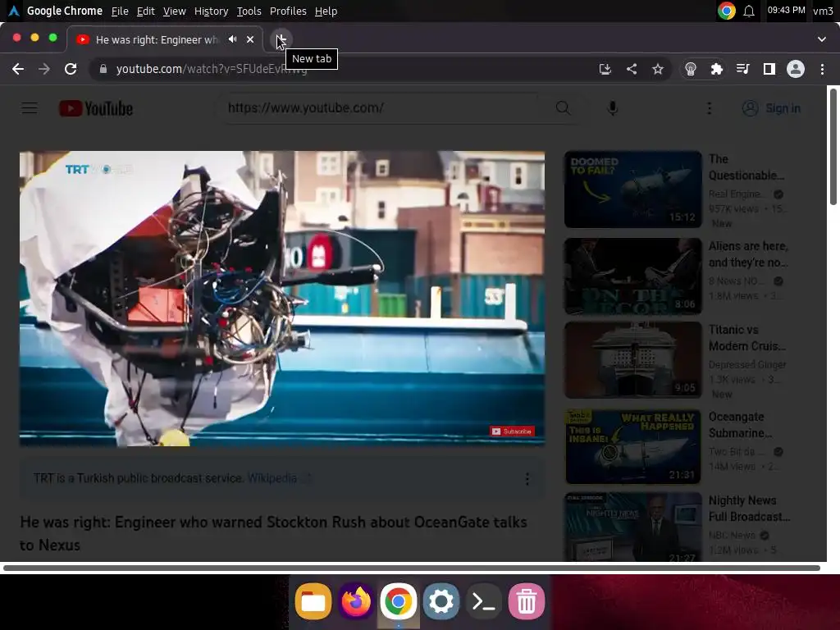
Task: Select 'Titanic vs Modern Cruis...' title
Action: (x=746, y=338)
